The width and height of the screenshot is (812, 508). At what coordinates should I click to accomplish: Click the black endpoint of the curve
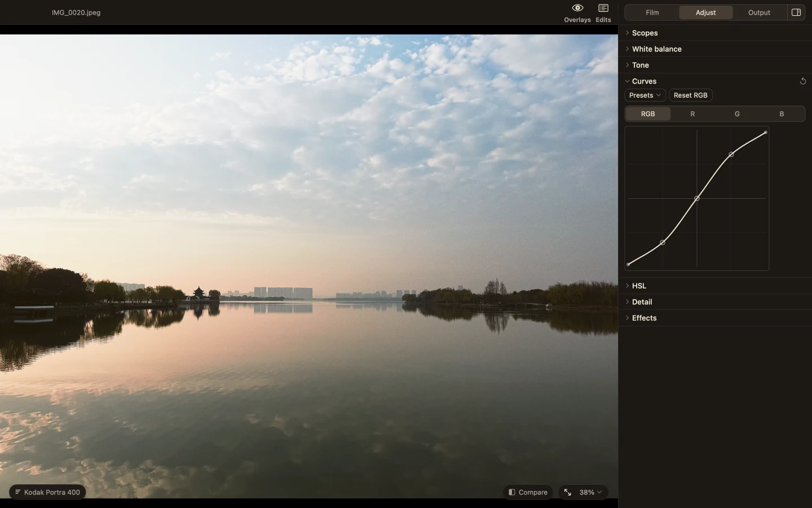628,264
